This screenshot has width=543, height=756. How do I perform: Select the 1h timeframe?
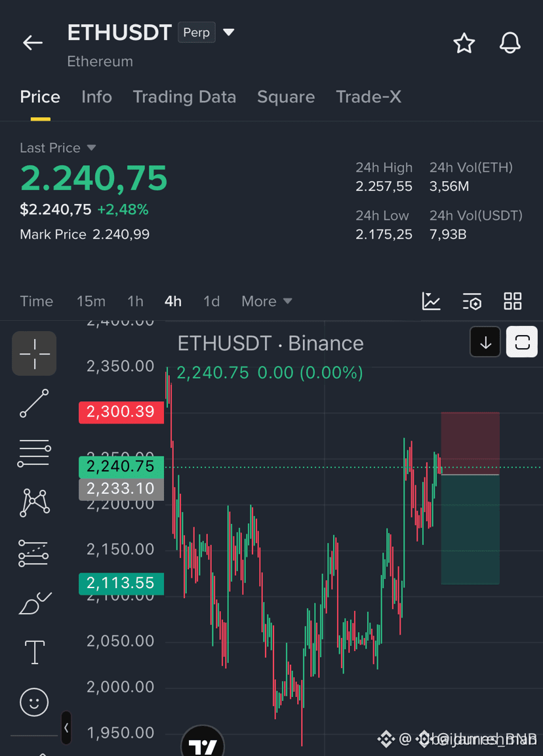(x=136, y=302)
